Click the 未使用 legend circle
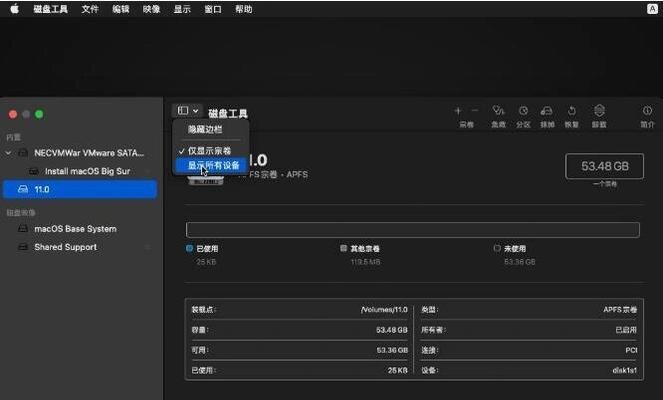Image resolution: width=663 pixels, height=400 pixels. click(x=497, y=248)
